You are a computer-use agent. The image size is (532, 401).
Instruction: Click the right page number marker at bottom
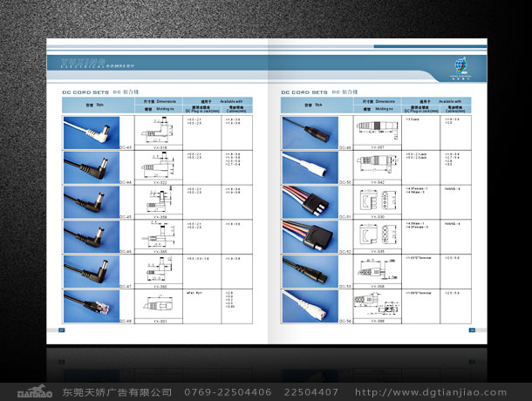[x=472, y=330]
